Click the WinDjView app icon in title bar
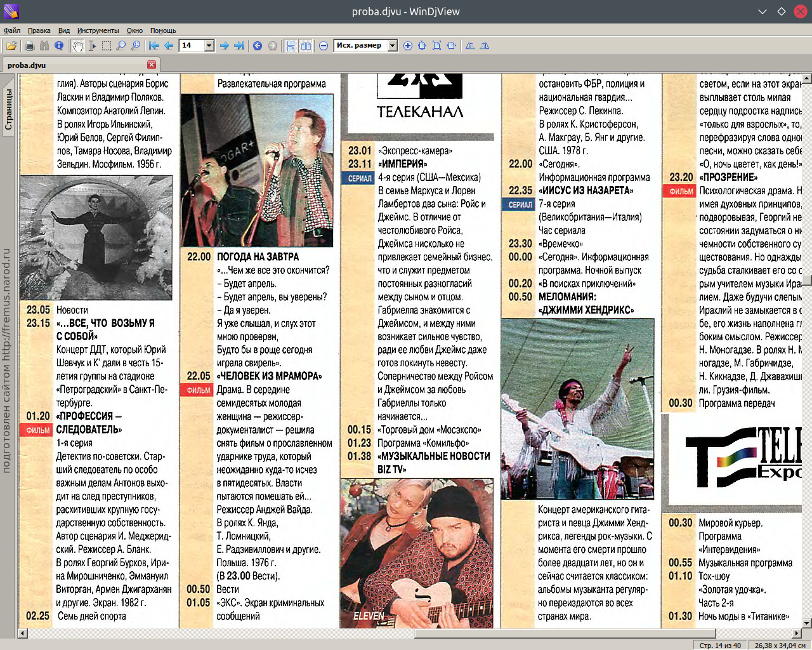Viewport: 812px width, 650px height. (11, 11)
